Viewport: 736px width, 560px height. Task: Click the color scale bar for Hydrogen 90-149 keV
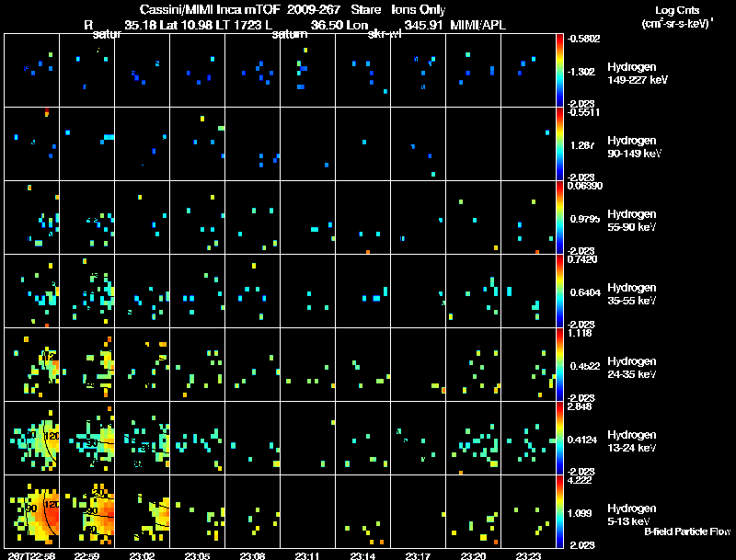[x=559, y=143]
